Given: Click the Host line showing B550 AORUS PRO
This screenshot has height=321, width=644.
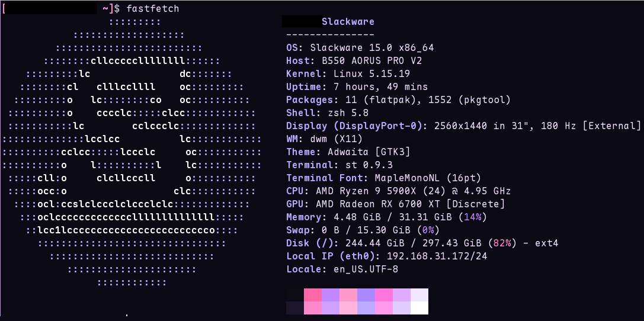Looking at the screenshot, I should 354,61.
